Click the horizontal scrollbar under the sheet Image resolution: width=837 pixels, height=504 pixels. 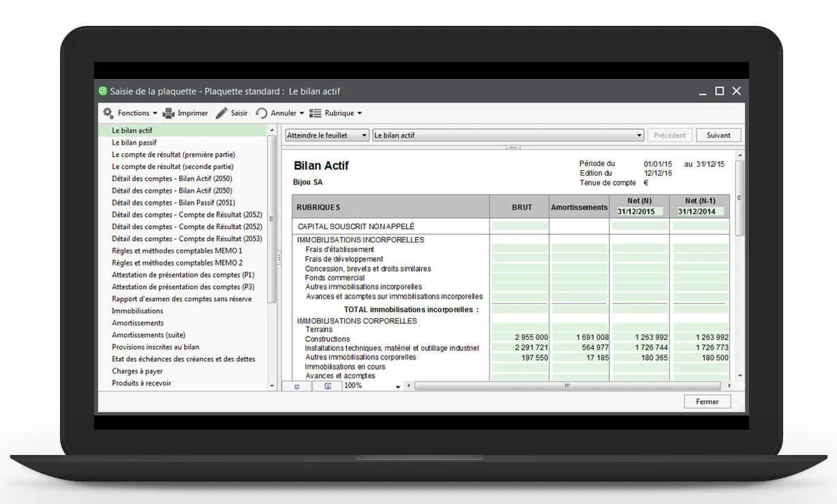(x=566, y=386)
